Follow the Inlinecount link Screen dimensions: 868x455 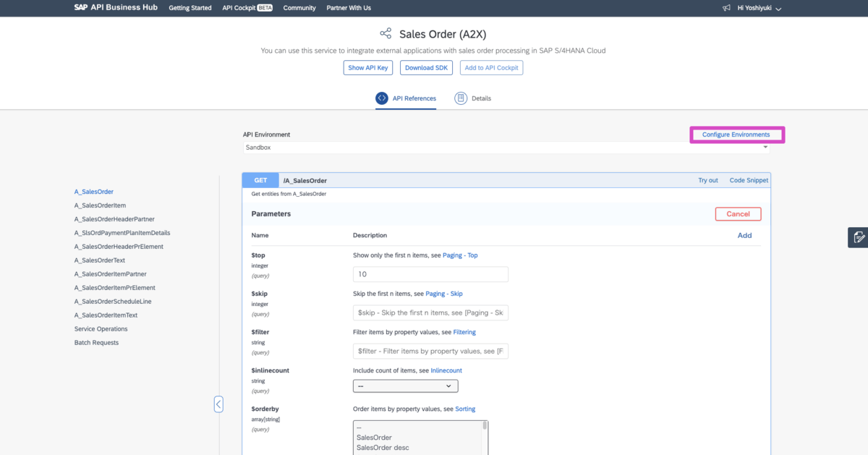[x=446, y=370]
